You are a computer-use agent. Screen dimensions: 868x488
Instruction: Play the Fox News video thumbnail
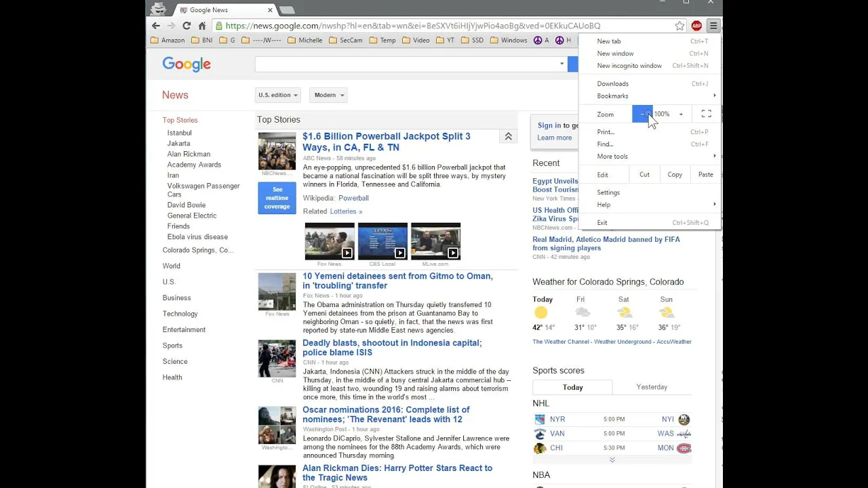(330, 241)
